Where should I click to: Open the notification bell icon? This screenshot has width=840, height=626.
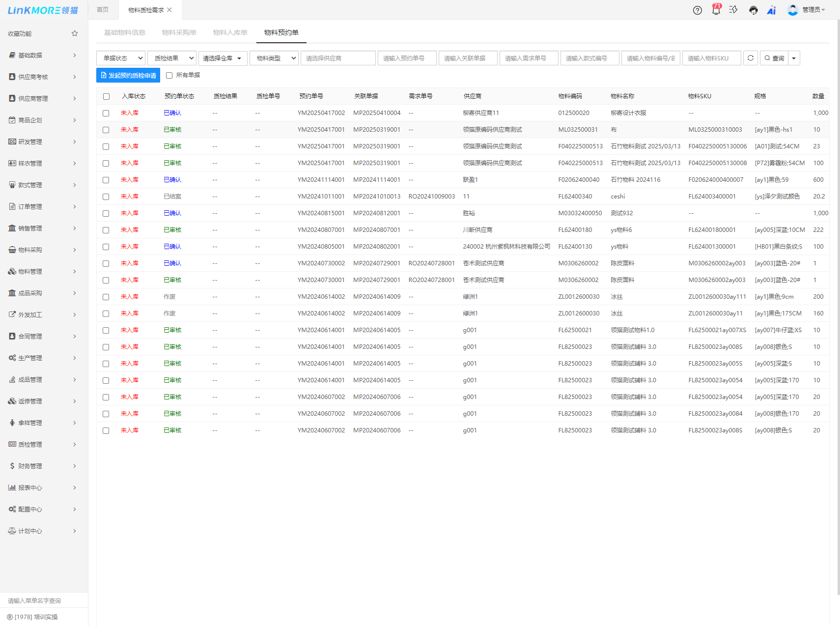(x=716, y=10)
